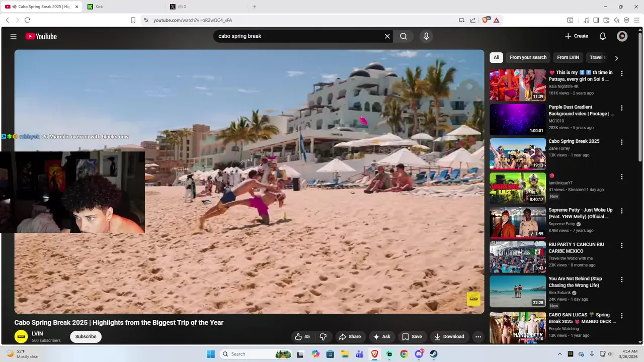Open Brave Shields lion icon
This screenshot has width=644, height=362.
tap(486, 20)
